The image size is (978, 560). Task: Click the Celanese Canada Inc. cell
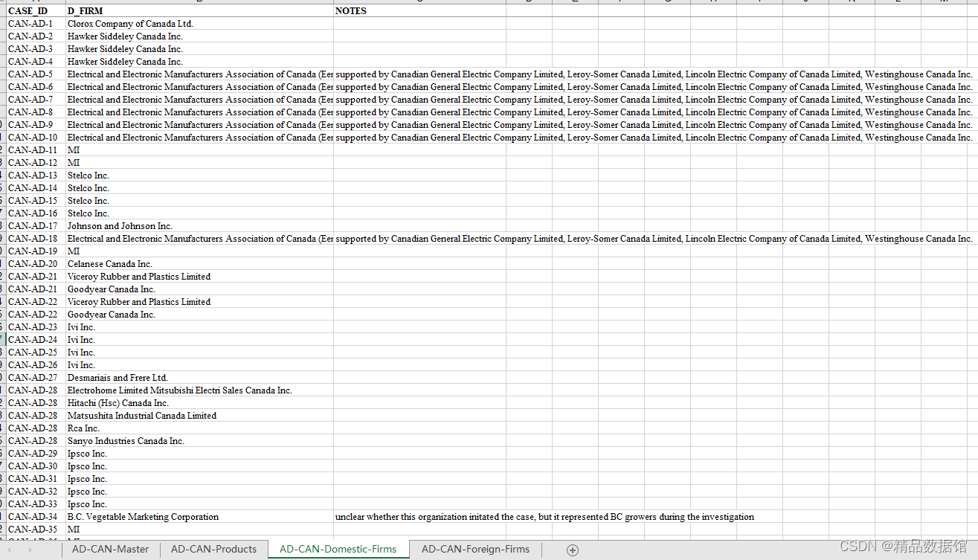(200, 264)
